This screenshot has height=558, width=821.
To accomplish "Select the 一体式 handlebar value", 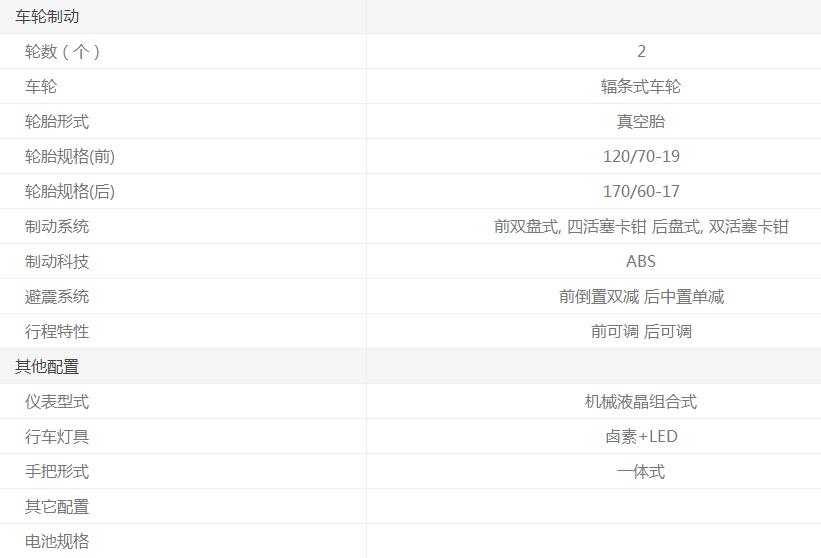I will (x=640, y=471).
